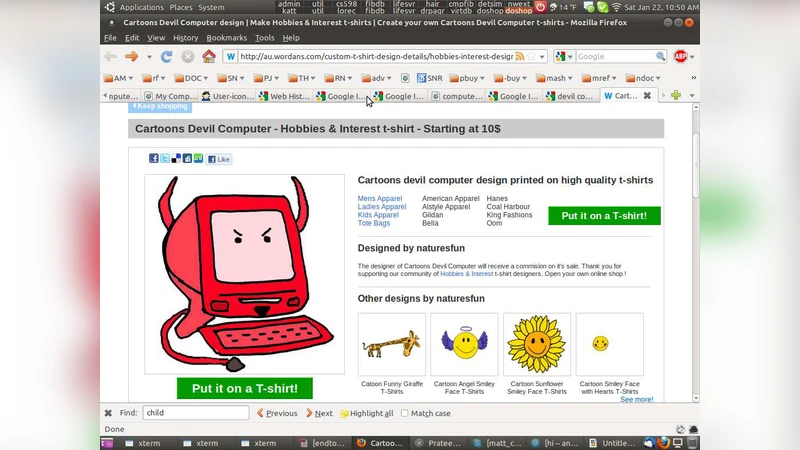Click the Delicious bookmark share icon
Image resolution: width=800 pixels, height=450 pixels.
point(176,158)
